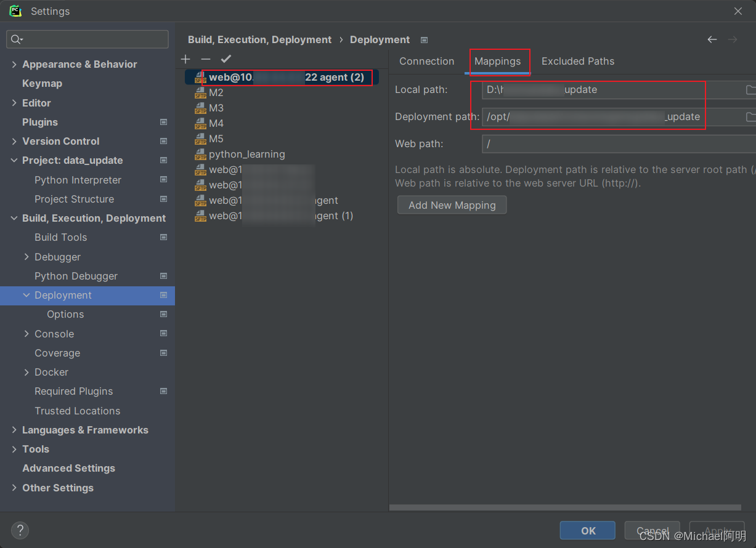This screenshot has width=756, height=548.
Task: Click the Build, Execution, Deployment breadcrumb
Action: tap(259, 39)
